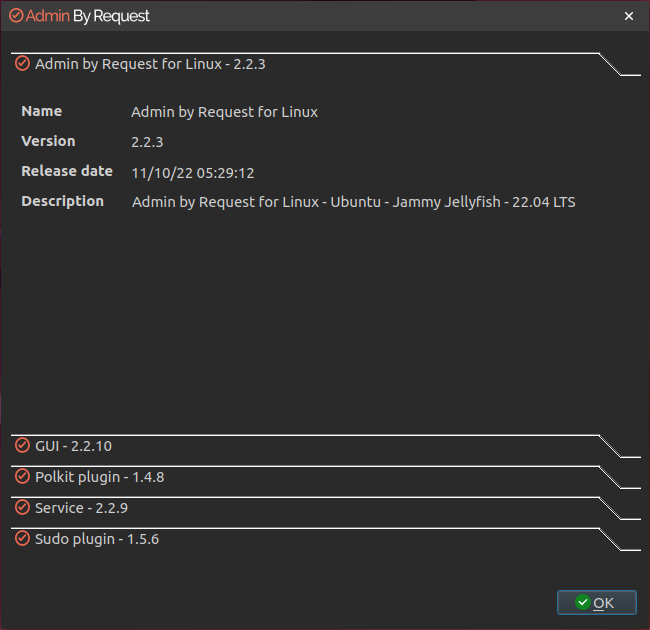The image size is (650, 630).
Task: Select the version value 2.2.3
Action: click(x=147, y=142)
